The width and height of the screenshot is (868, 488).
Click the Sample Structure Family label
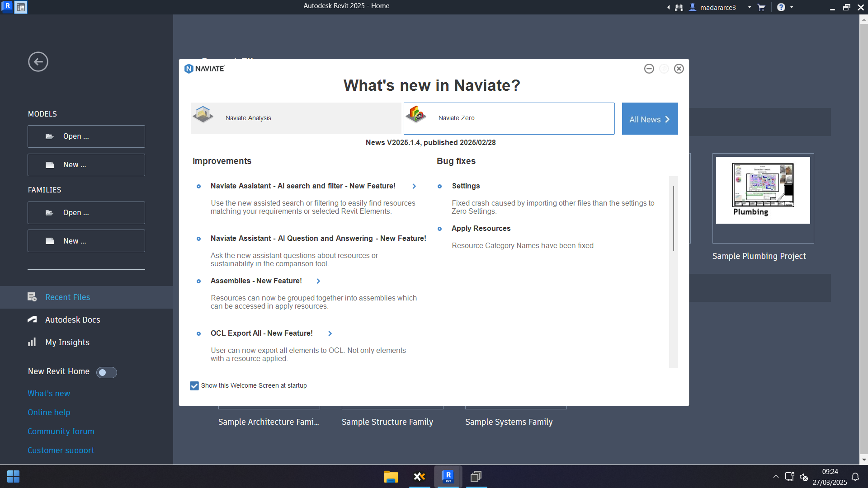click(x=387, y=422)
